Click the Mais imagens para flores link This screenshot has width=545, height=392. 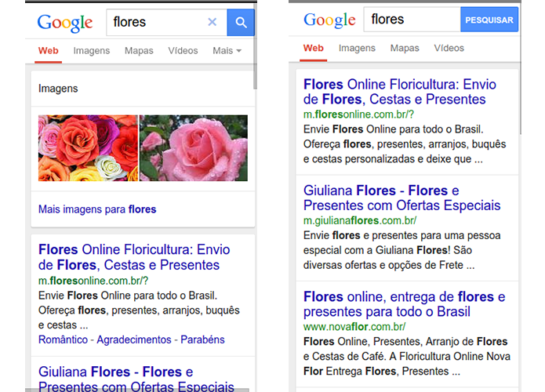pyautogui.click(x=97, y=209)
